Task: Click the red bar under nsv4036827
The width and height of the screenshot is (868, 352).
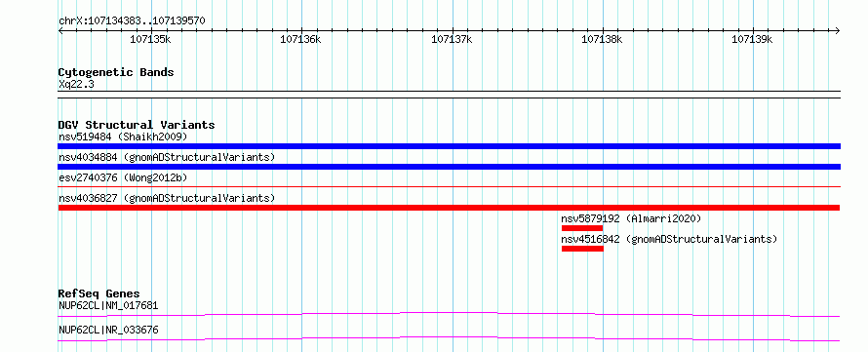Action: (449, 208)
